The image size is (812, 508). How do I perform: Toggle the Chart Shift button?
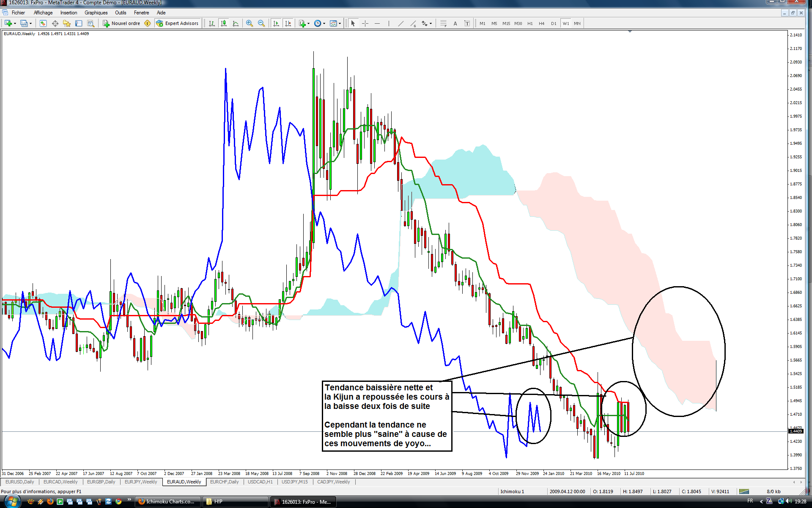(x=288, y=23)
